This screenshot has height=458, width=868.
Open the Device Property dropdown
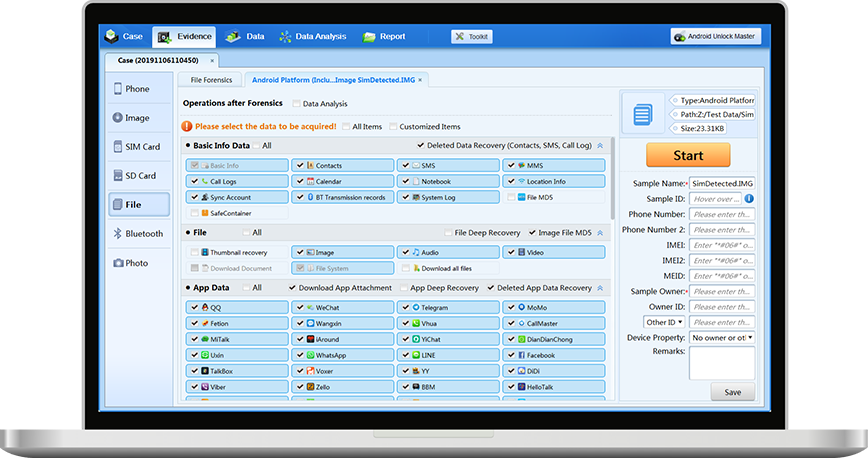pyautogui.click(x=722, y=337)
